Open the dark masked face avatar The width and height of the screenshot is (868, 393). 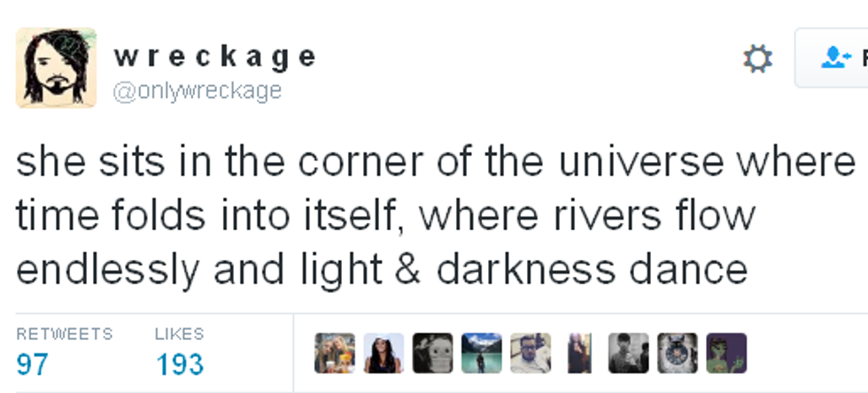tap(432, 353)
